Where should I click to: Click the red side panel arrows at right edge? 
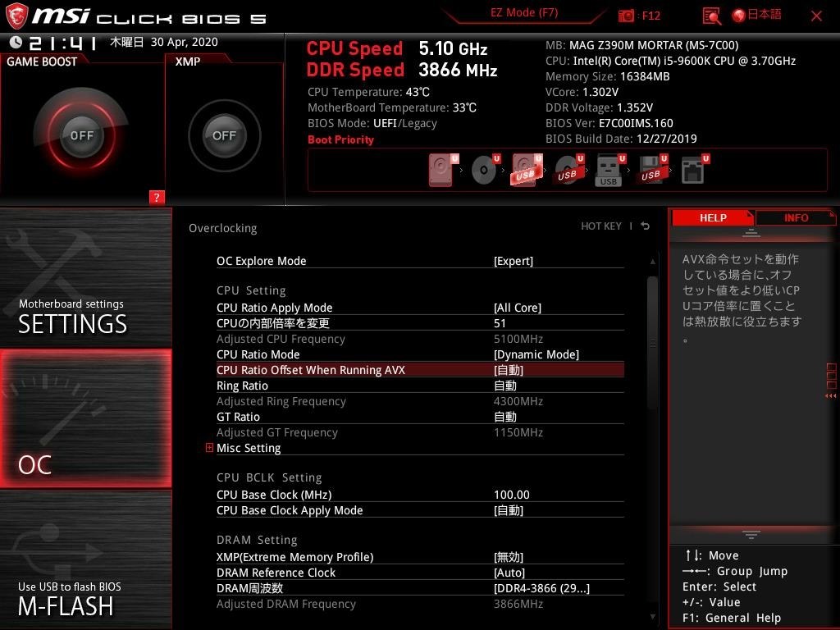point(831,396)
